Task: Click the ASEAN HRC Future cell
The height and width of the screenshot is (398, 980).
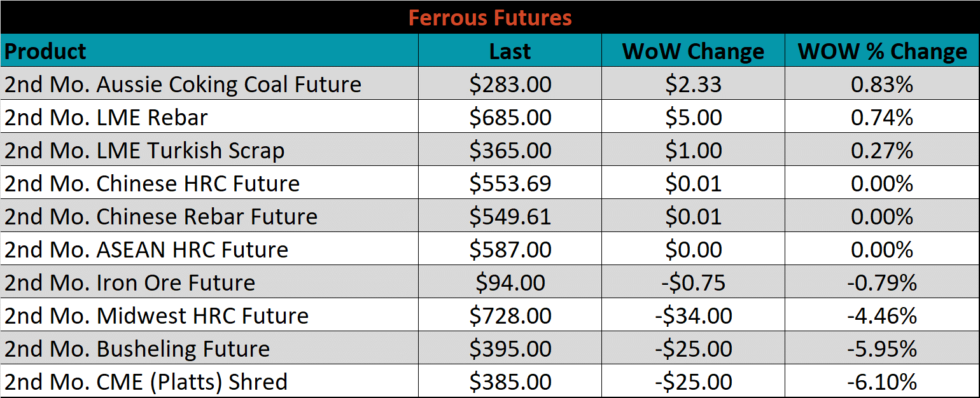Action: 209,249
